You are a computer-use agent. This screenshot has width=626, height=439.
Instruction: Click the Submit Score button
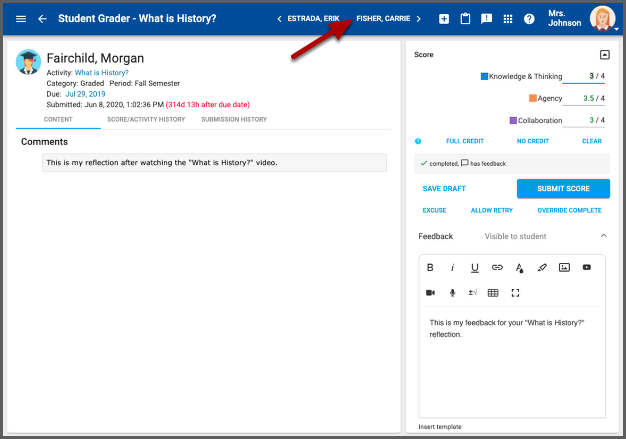(x=563, y=188)
